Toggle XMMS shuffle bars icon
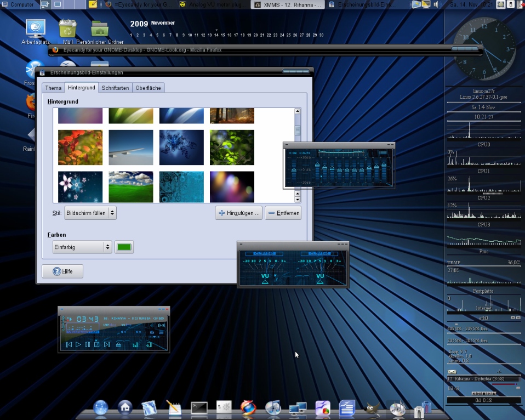The image size is (525, 420). point(135,345)
